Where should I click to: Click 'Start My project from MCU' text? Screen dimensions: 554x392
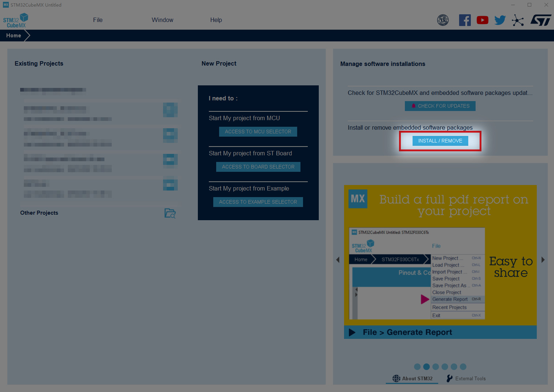(244, 118)
